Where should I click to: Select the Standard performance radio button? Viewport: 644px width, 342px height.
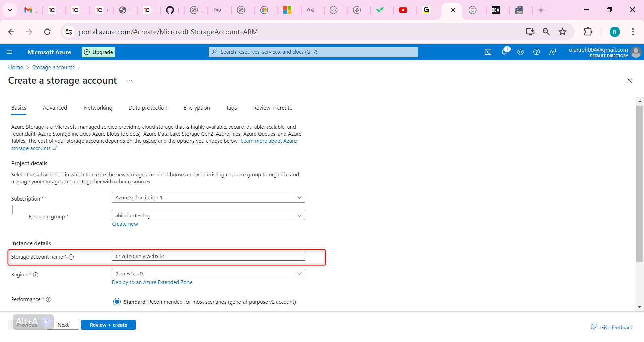click(x=117, y=301)
